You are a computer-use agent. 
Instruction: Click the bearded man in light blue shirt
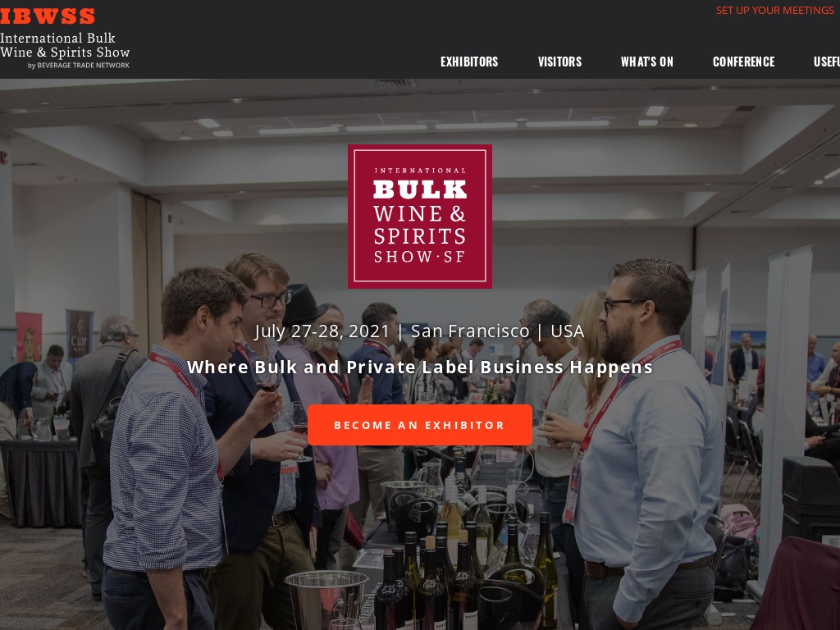tap(643, 445)
